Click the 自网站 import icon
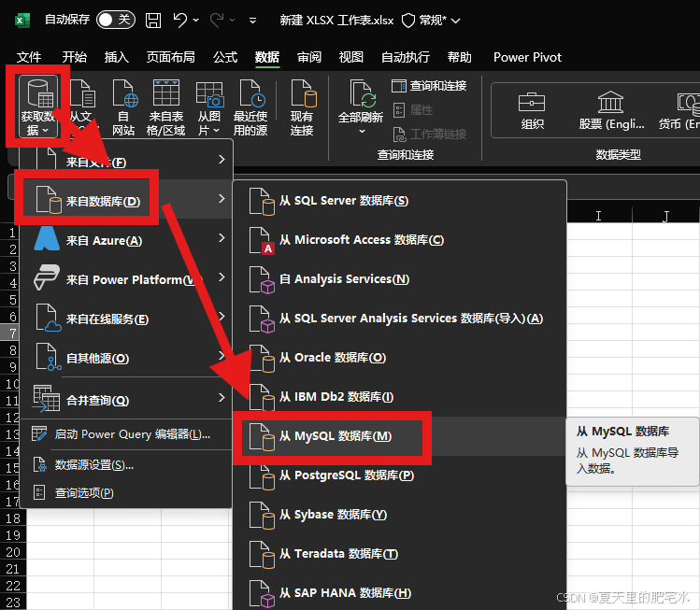Screen dimensions: 700x610 pos(123,107)
